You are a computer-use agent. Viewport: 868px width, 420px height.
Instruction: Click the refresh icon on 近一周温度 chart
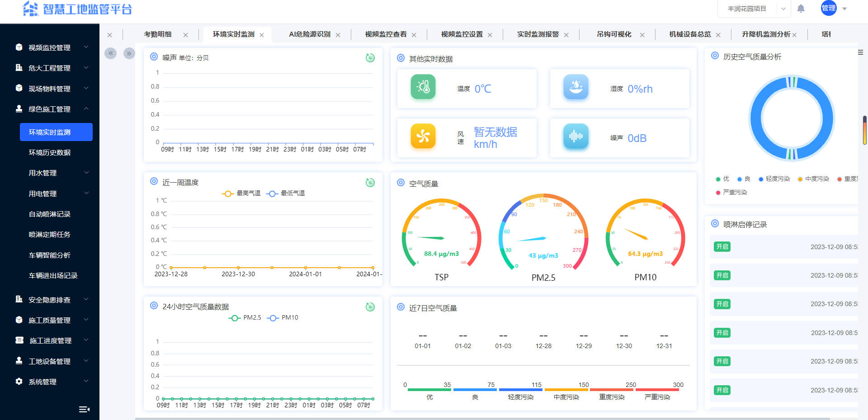click(x=370, y=183)
